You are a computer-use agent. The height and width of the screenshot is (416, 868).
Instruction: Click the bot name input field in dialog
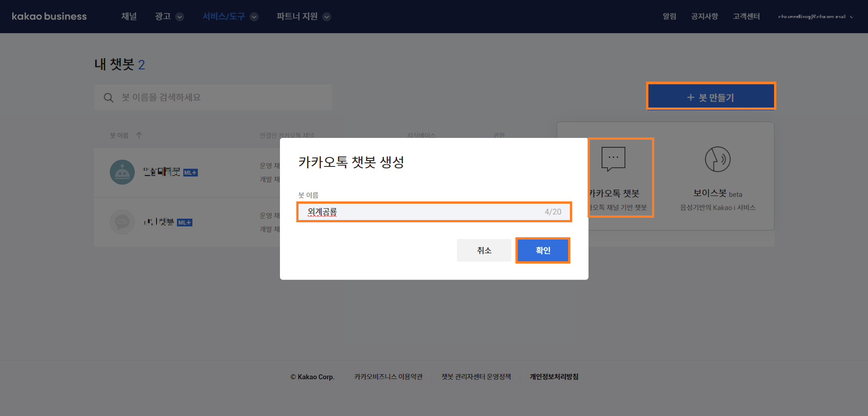[434, 212]
